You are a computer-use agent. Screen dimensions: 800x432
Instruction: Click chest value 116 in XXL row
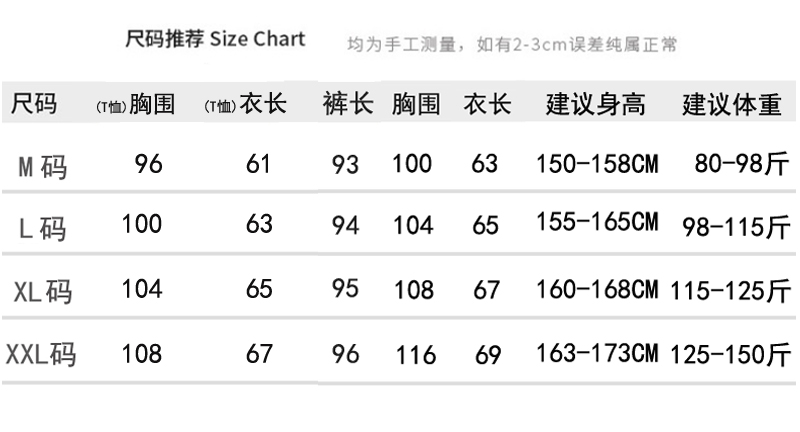tap(415, 355)
